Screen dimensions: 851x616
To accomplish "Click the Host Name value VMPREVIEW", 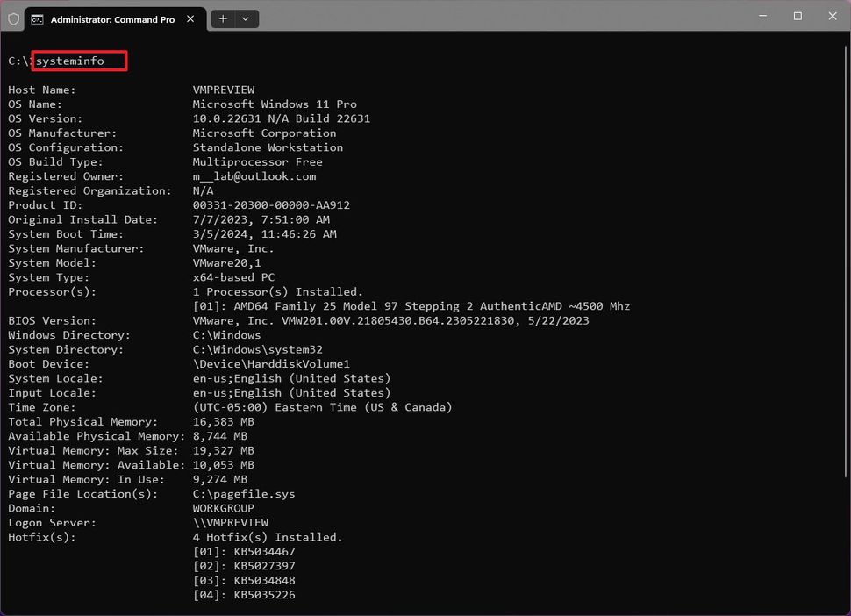I will pyautogui.click(x=223, y=89).
